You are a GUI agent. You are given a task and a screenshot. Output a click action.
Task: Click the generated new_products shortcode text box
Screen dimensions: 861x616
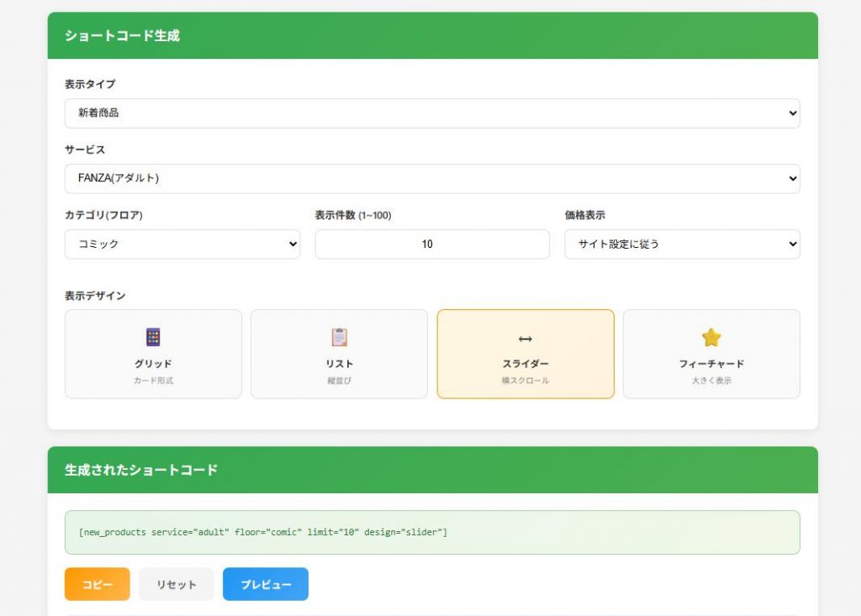coord(432,533)
